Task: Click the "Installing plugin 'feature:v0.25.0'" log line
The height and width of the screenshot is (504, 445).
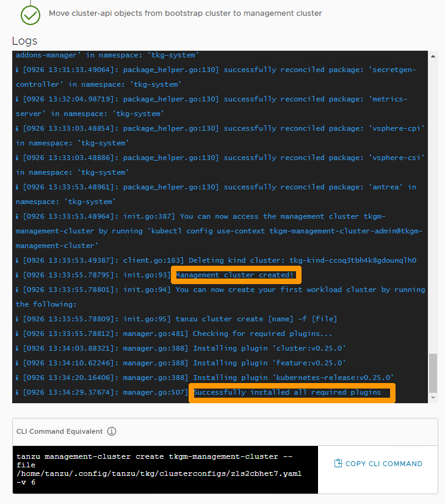Action: [x=181, y=363]
